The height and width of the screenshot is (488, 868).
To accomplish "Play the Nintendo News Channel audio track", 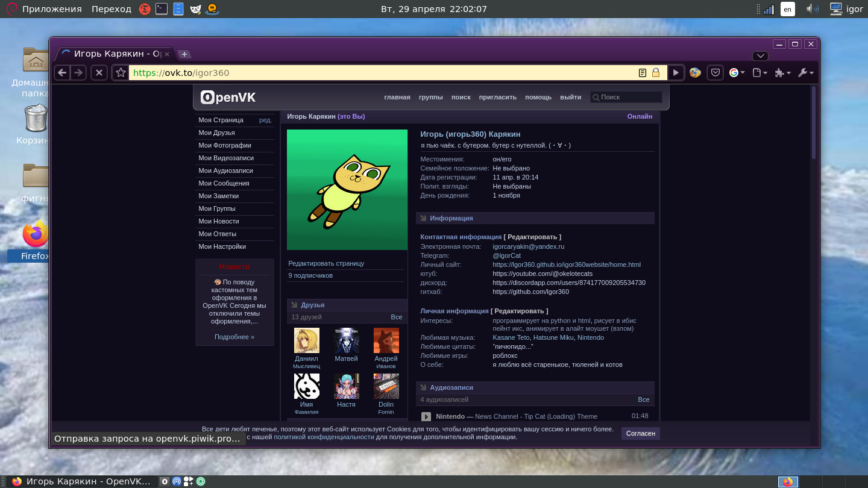I will [426, 416].
